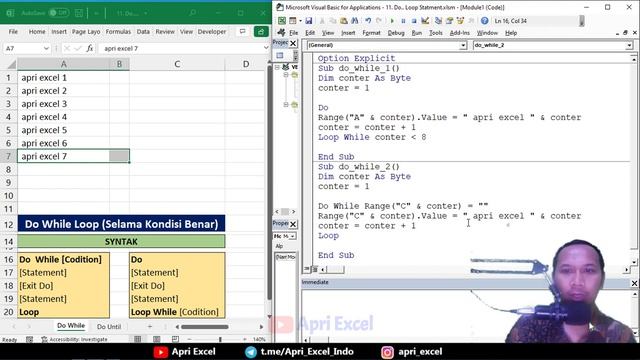Click the Break pause icon in VBA toolbar

click(x=403, y=20)
